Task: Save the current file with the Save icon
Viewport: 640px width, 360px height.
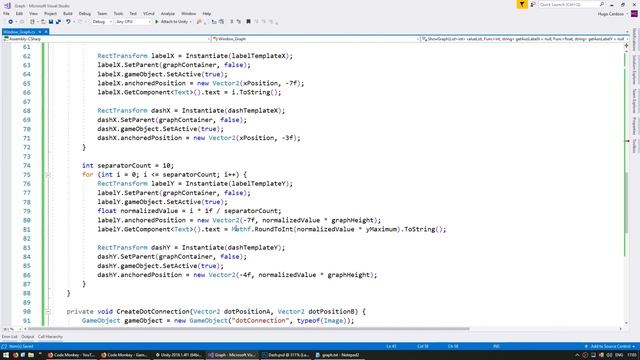Action: (x=51, y=22)
